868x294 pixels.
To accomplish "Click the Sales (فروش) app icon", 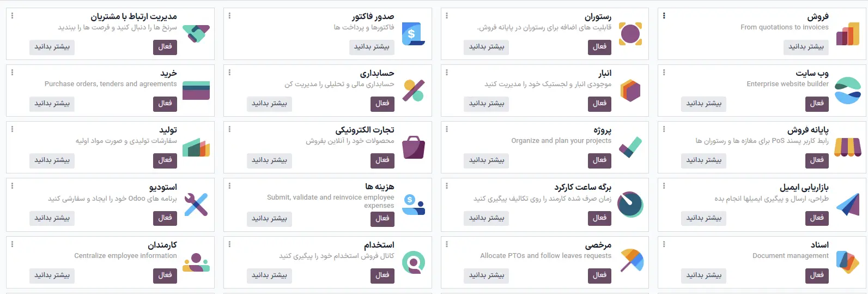I will click(848, 34).
